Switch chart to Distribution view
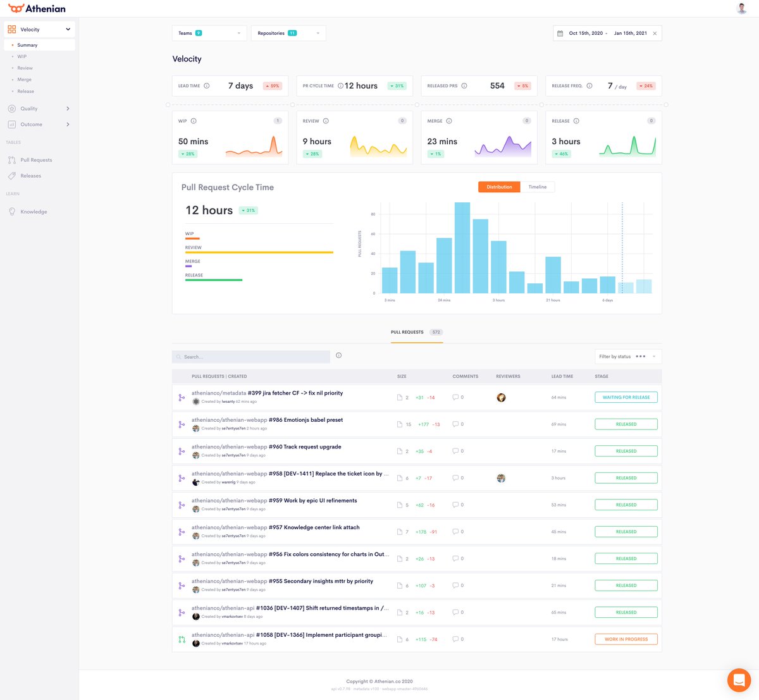Viewport: 759px width, 700px height. tap(499, 187)
